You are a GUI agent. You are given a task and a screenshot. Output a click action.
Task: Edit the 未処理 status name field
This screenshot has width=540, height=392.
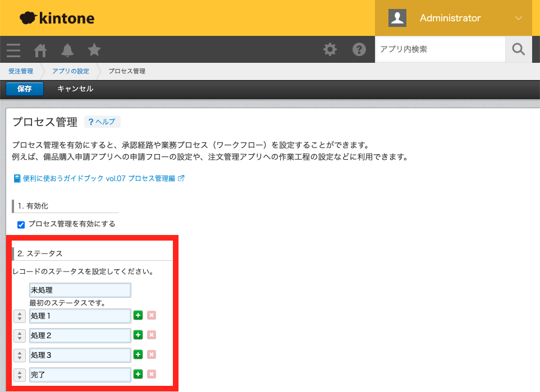click(80, 290)
